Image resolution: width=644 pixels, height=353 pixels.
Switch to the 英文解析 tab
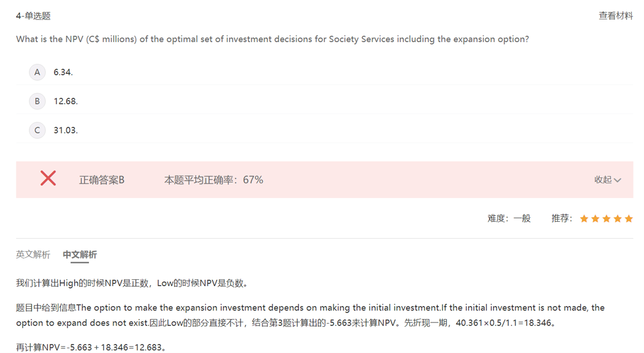(33, 255)
